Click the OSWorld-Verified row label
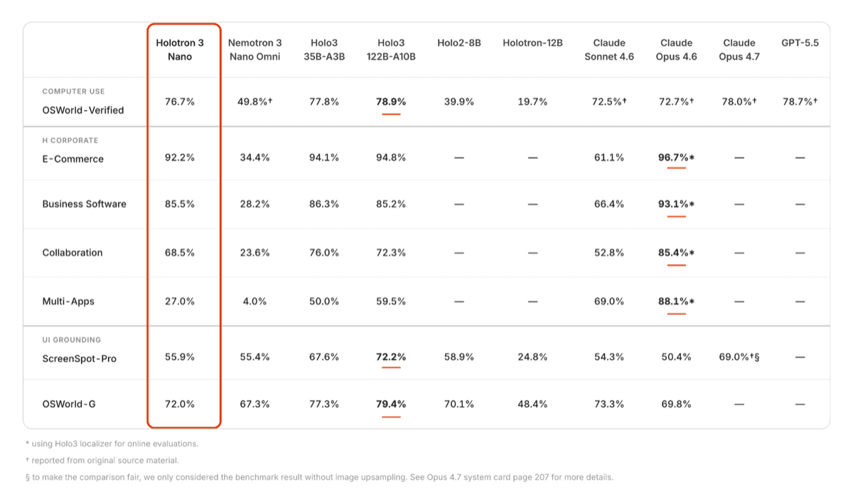This screenshot has width=853, height=504. pyautogui.click(x=83, y=110)
